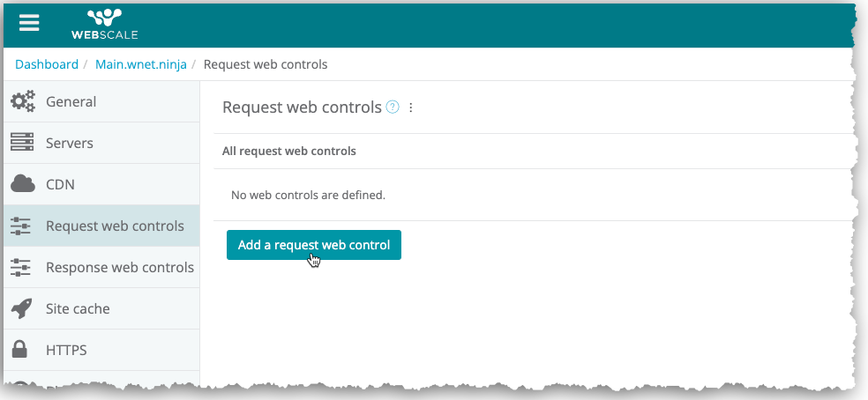Open Main.wnet.ninja breadcrumb link
The width and height of the screenshot is (868, 400).
point(141,64)
